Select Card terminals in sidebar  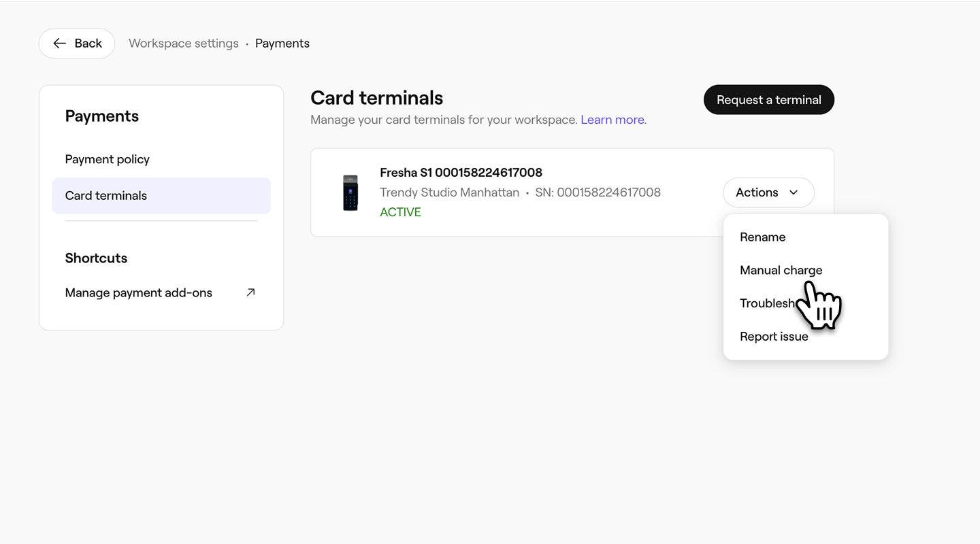[x=106, y=196]
